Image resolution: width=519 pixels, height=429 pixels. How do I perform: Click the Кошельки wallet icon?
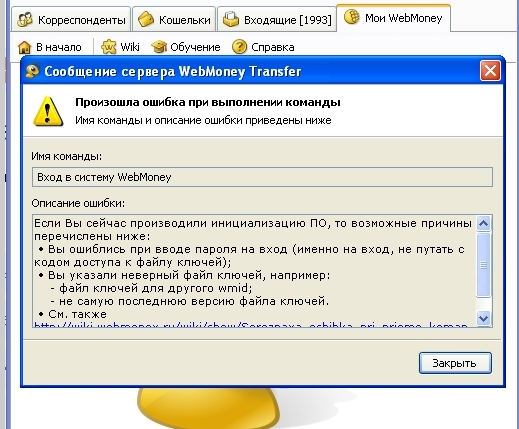[x=146, y=19]
